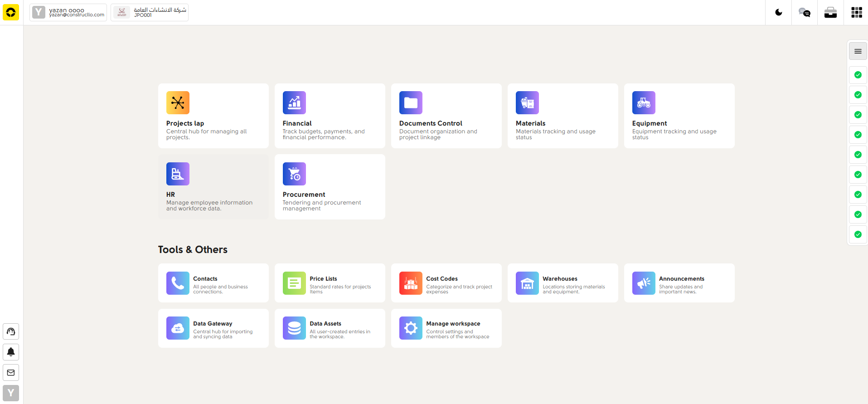Open the Contacts phone icon
Screen dimensions: 868x404
(x=178, y=283)
